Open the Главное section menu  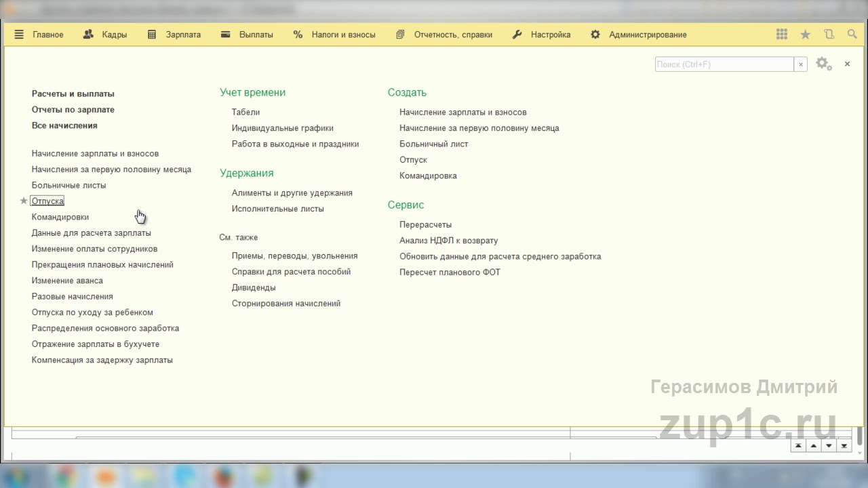point(39,35)
